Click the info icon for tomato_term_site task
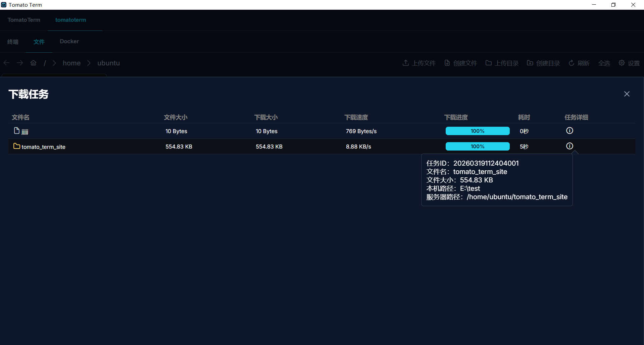Image resolution: width=644 pixels, height=345 pixels. click(x=569, y=146)
